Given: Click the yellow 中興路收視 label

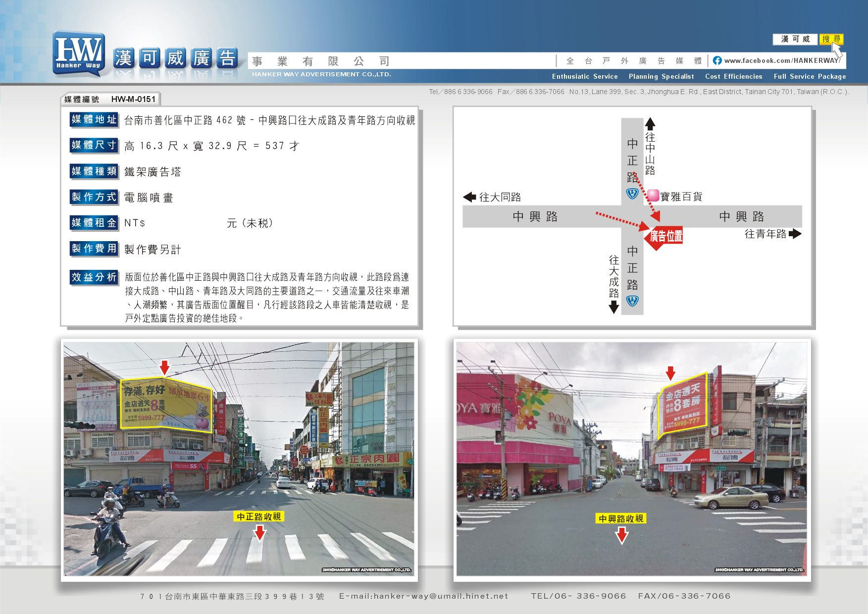Looking at the screenshot, I should pyautogui.click(x=621, y=518).
